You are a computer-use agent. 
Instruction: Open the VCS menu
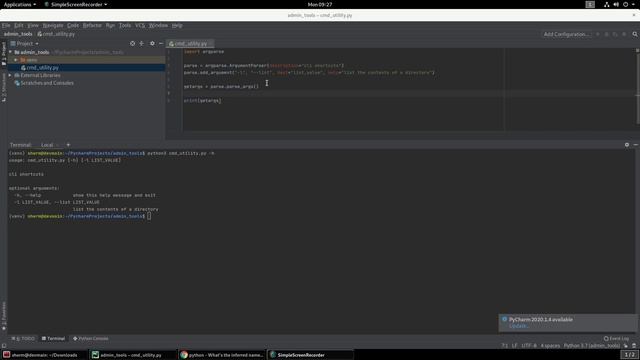(140, 25)
